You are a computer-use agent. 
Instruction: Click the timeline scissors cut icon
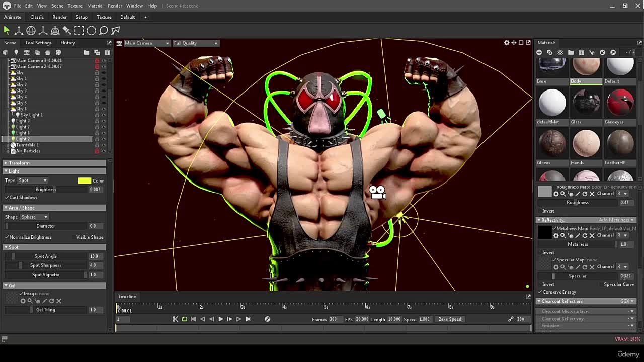coord(175,319)
